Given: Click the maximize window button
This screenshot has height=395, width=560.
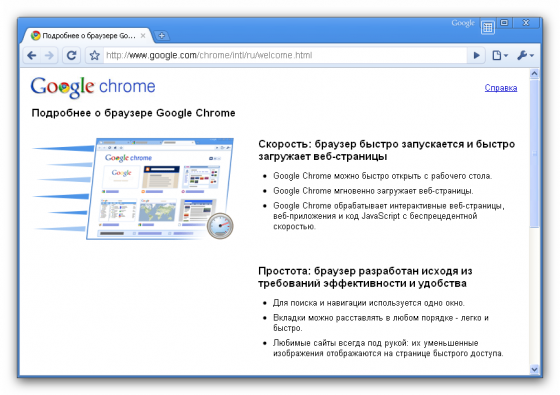Looking at the screenshot, I should pyautogui.click(x=504, y=22).
